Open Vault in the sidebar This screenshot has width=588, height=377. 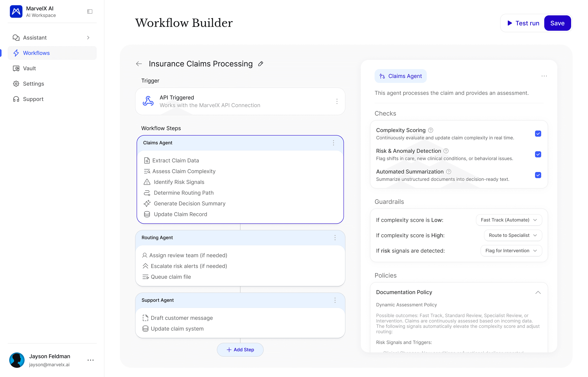click(x=29, y=68)
